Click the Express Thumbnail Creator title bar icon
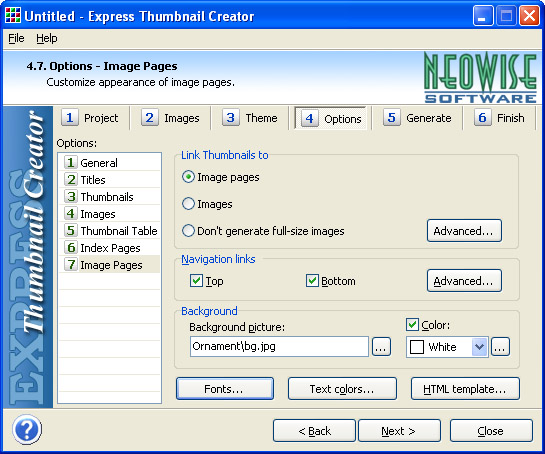This screenshot has width=545, height=454. [x=13, y=16]
